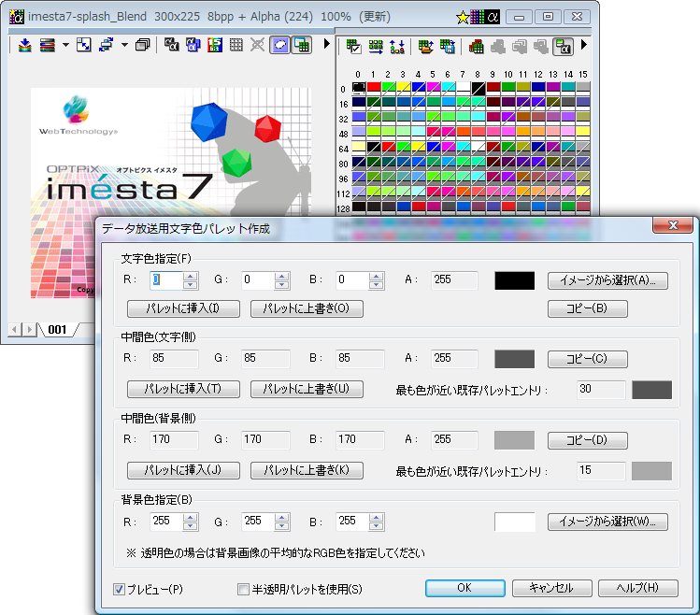Click the background color G value stepper
Image resolution: width=700 pixels, height=615 pixels.
282,522
